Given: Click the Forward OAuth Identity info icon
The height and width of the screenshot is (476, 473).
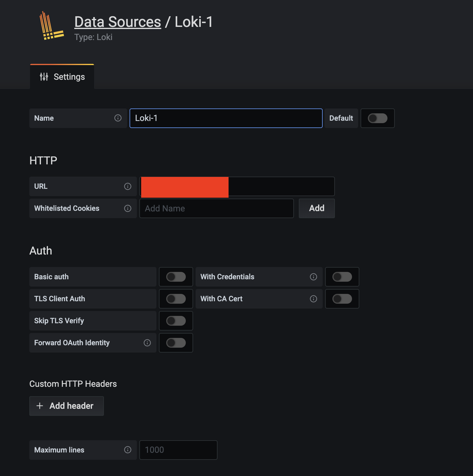Looking at the screenshot, I should pyautogui.click(x=147, y=343).
